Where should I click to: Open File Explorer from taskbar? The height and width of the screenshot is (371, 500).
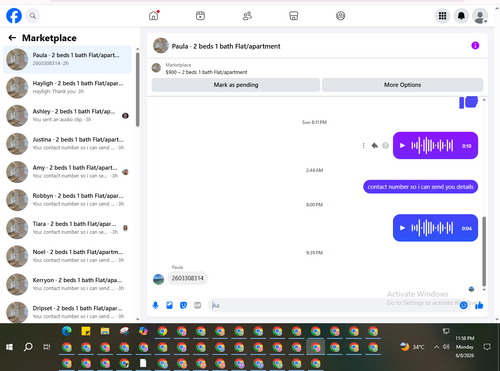(105, 331)
